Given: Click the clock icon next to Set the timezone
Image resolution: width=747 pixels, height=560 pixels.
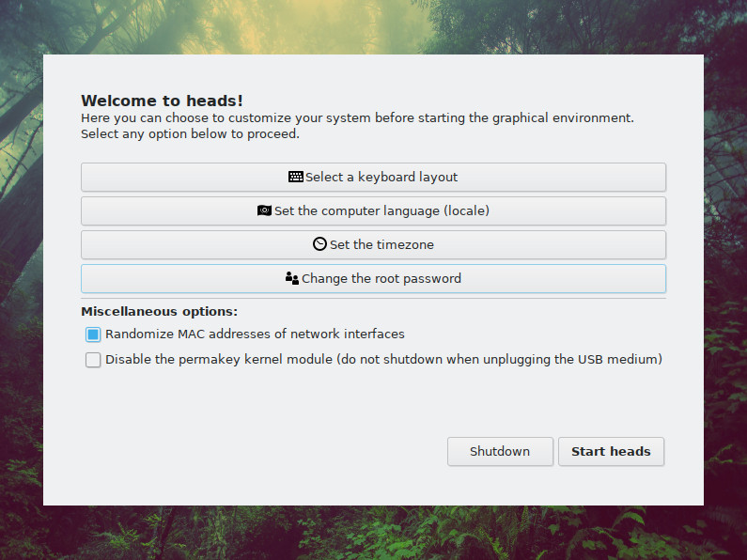Looking at the screenshot, I should pos(319,244).
